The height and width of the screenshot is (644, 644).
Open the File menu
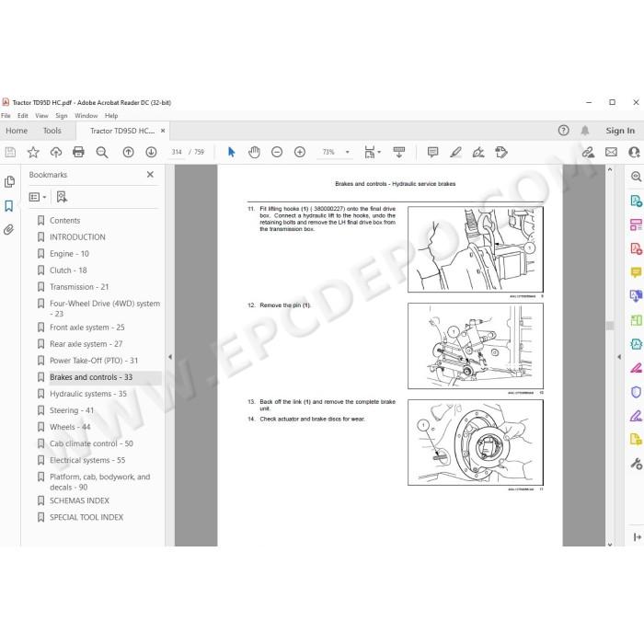[x=6, y=116]
